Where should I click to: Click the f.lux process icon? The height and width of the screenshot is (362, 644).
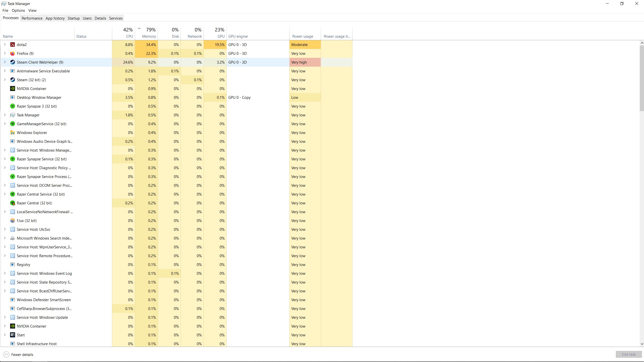tap(12, 220)
